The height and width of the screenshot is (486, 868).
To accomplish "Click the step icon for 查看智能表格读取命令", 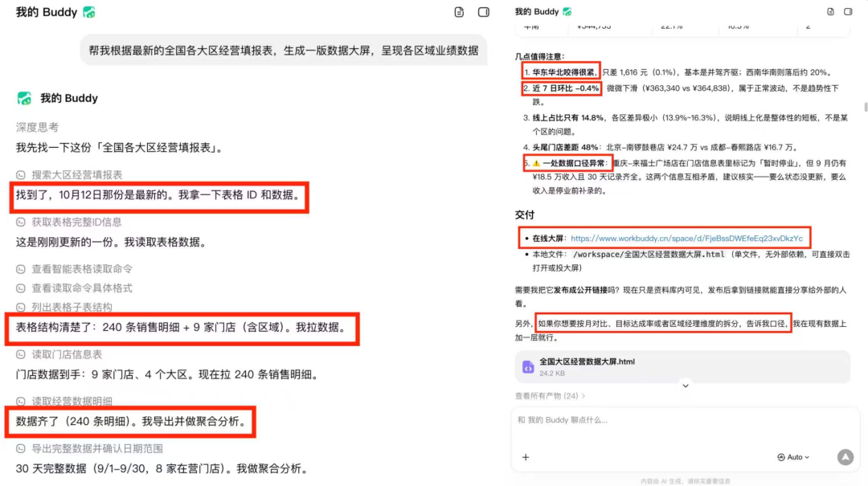I will 20,269.
